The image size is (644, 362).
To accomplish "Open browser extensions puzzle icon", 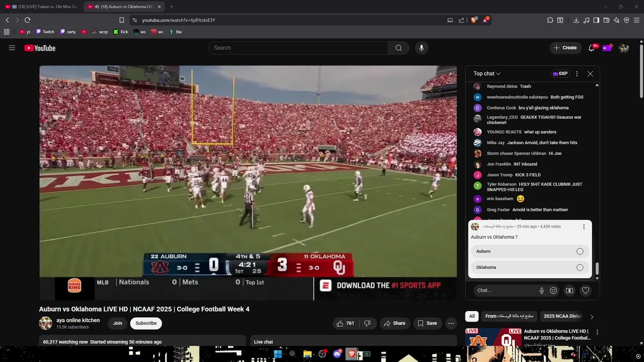I will 550,20.
